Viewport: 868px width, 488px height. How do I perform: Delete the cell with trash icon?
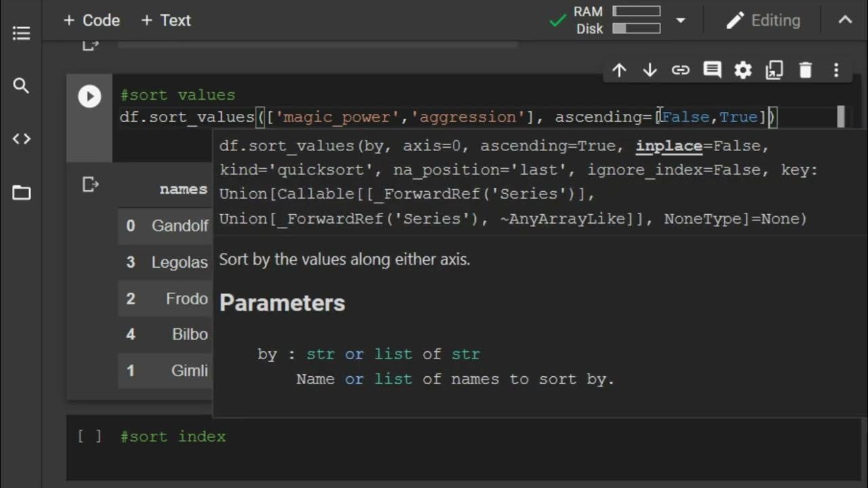pos(805,70)
